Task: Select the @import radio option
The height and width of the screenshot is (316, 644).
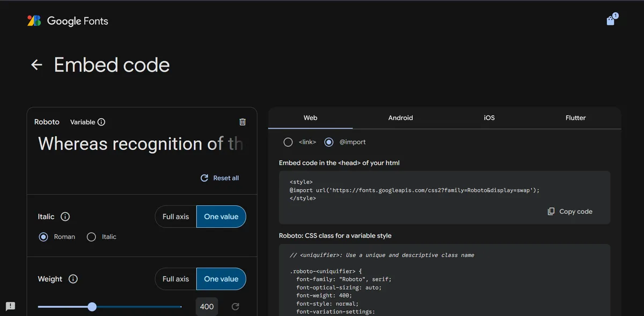Action: click(329, 142)
